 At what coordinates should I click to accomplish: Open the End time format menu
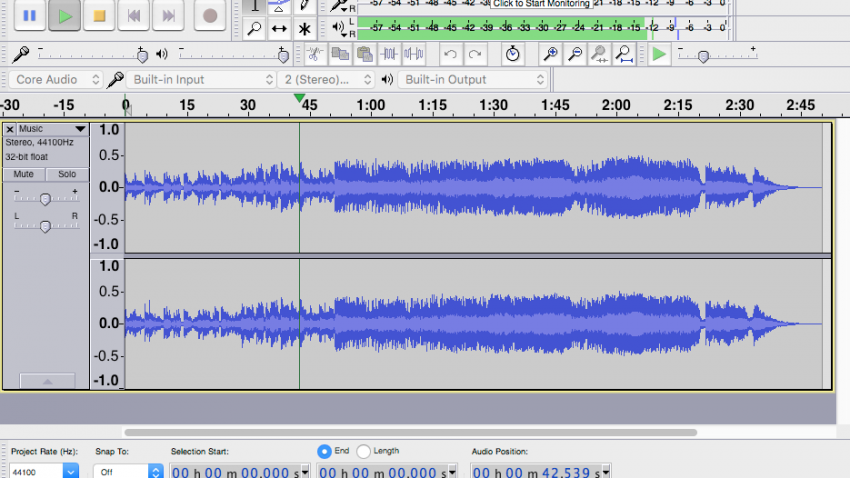click(452, 472)
